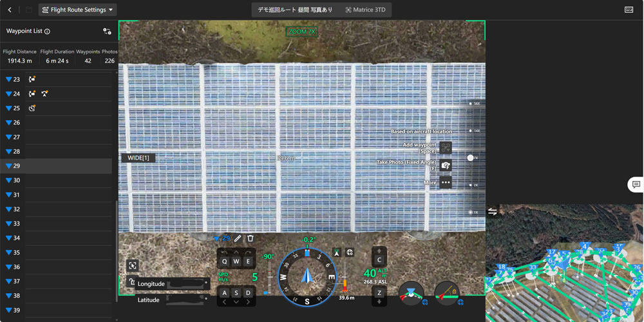Set zoom slider to 14X

tap(471, 131)
